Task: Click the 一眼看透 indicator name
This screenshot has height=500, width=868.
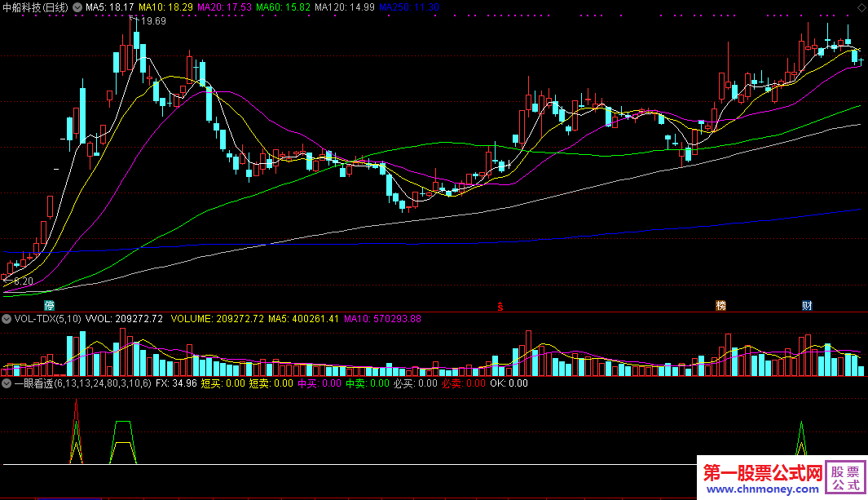Action: pyautogui.click(x=33, y=383)
